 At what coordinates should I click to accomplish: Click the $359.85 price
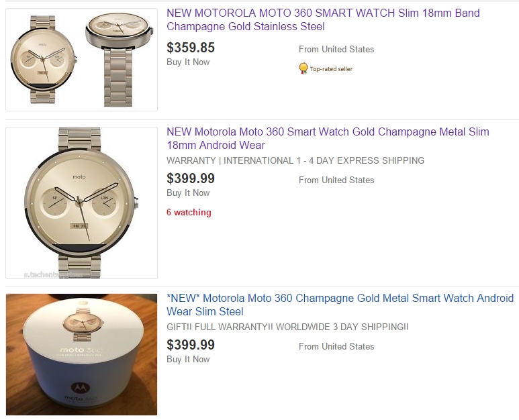(x=191, y=48)
